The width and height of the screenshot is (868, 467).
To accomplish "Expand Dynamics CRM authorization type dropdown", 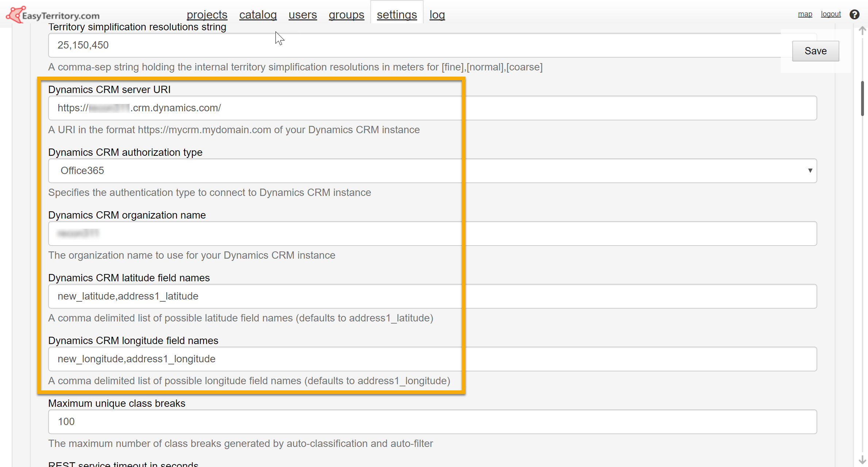I will (x=432, y=171).
